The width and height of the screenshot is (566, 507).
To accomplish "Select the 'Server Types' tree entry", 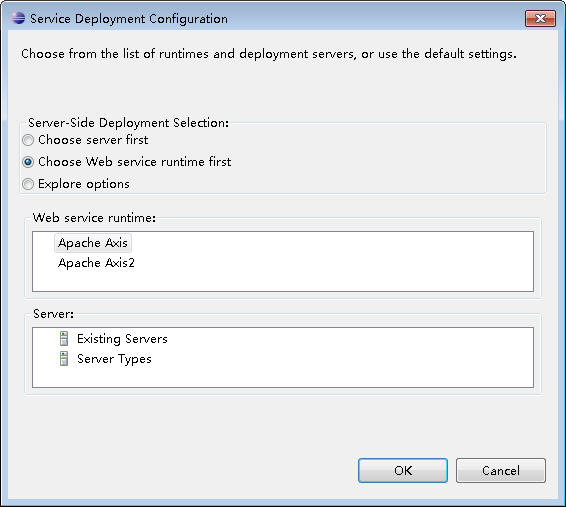I will point(114,359).
